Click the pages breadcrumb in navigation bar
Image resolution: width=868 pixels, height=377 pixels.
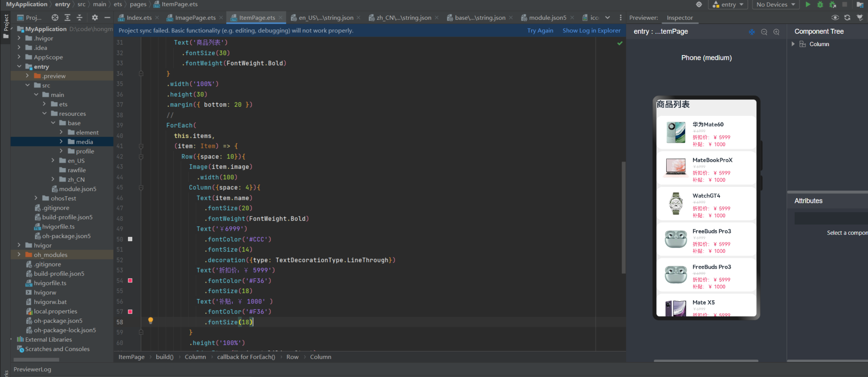pos(138,4)
